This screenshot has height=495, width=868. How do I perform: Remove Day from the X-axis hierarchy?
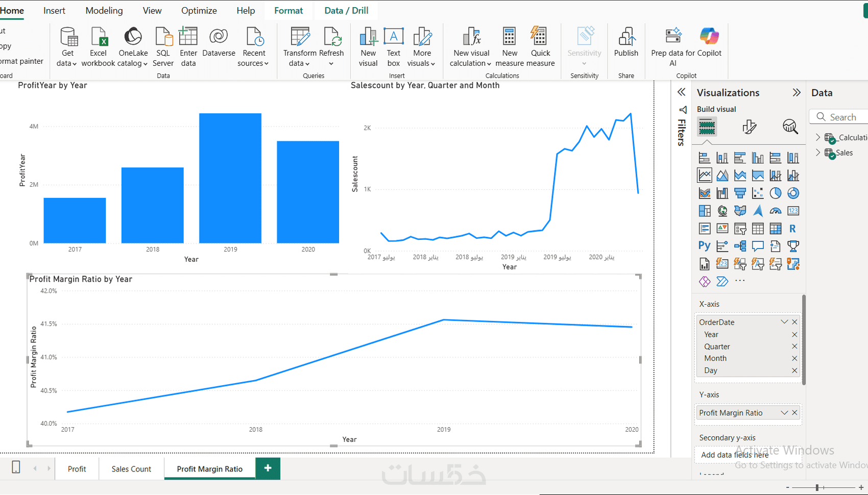(794, 370)
